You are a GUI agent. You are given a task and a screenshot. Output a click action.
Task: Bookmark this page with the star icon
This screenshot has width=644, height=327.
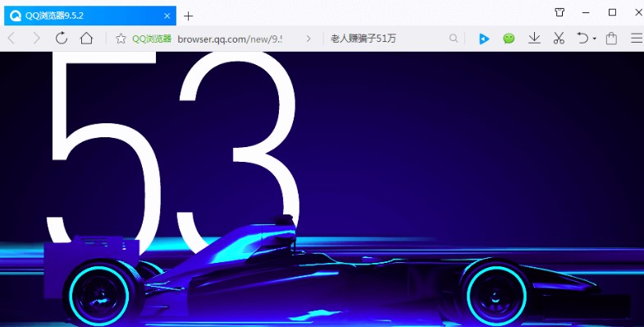[121, 39]
